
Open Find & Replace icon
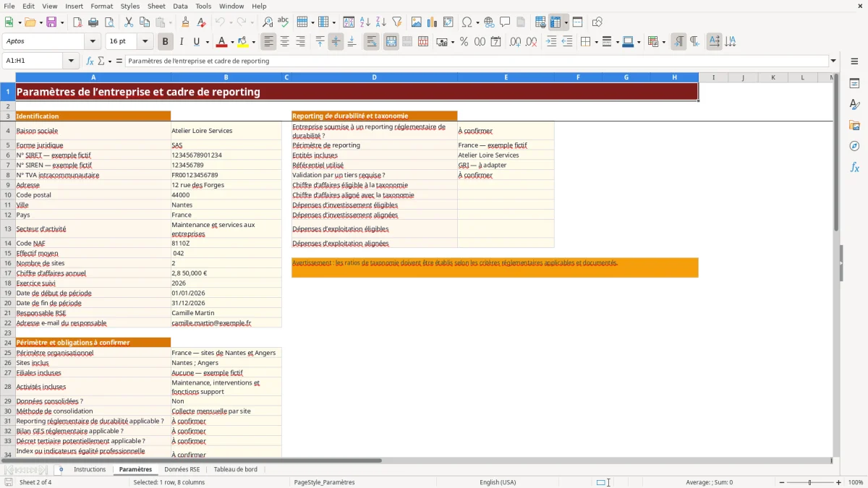268,22
